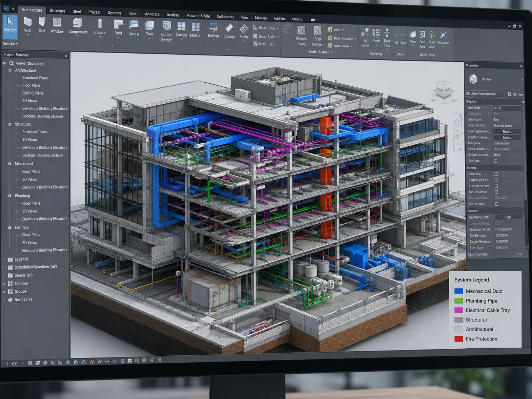Select the Door tool icon
The width and height of the screenshot is (532, 399).
42,22
